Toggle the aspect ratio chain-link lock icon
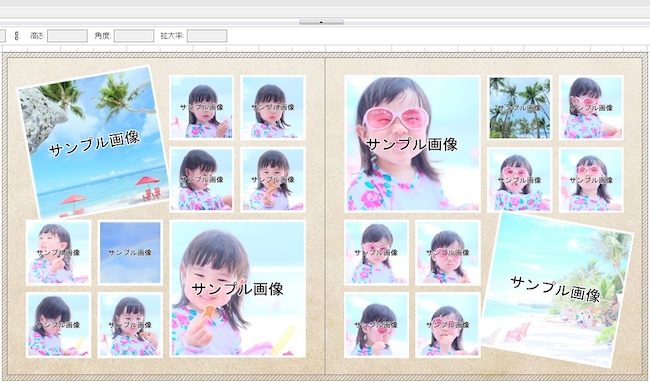This screenshot has height=382, width=650. (x=17, y=36)
